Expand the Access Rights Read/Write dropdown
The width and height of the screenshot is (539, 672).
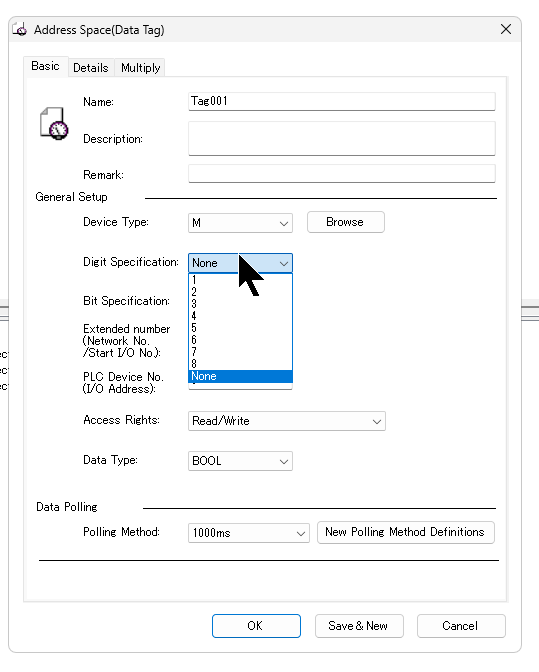[x=287, y=421]
